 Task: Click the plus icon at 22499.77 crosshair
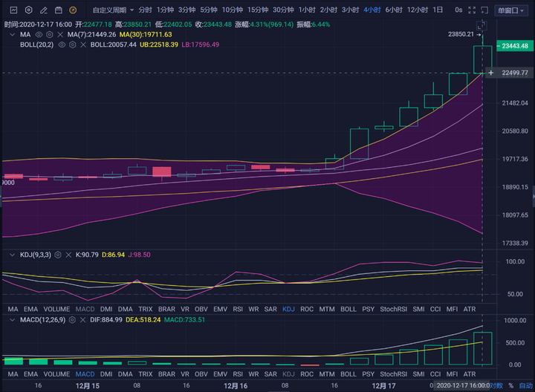click(490, 73)
